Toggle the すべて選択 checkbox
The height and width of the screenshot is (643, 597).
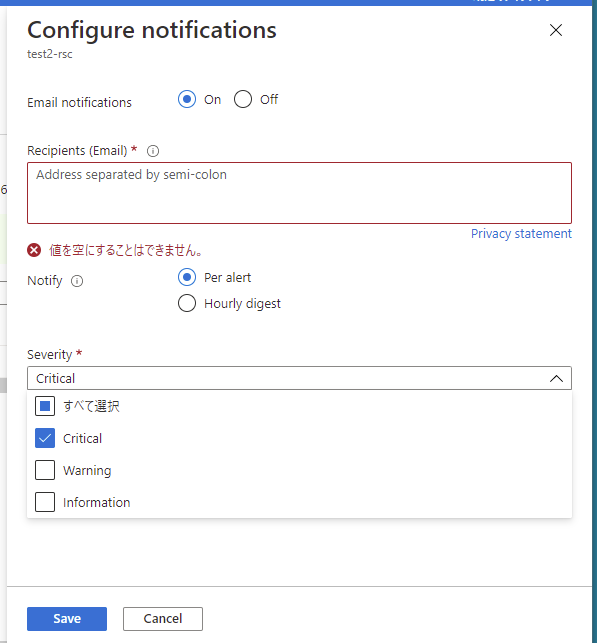(x=45, y=406)
